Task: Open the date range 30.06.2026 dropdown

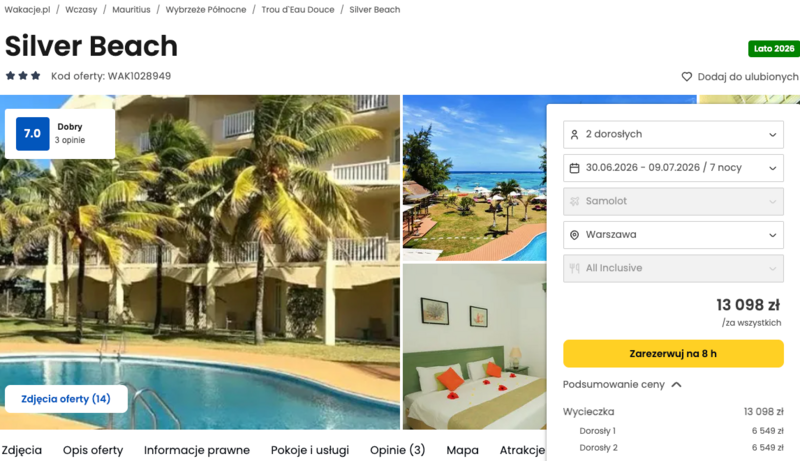Action: pyautogui.click(x=673, y=168)
